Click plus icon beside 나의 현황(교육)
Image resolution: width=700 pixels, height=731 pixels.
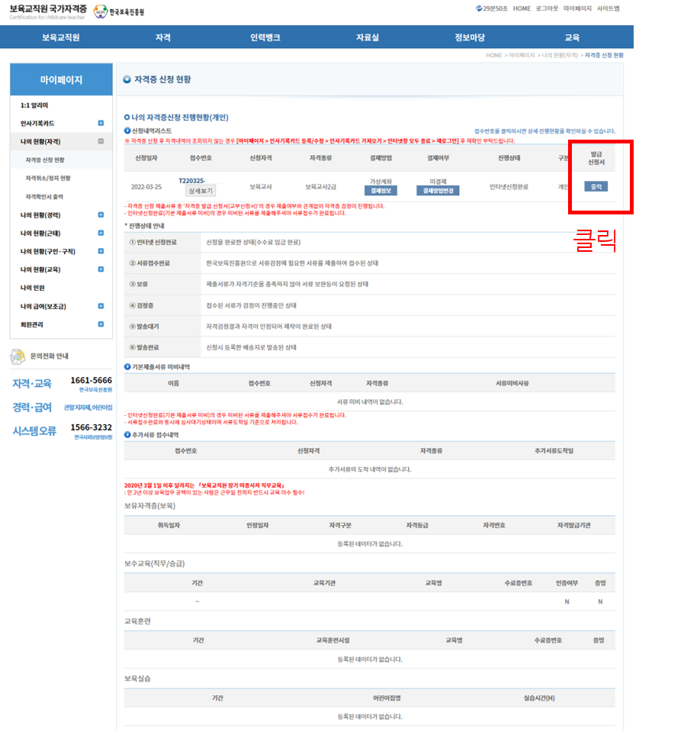coord(101,269)
